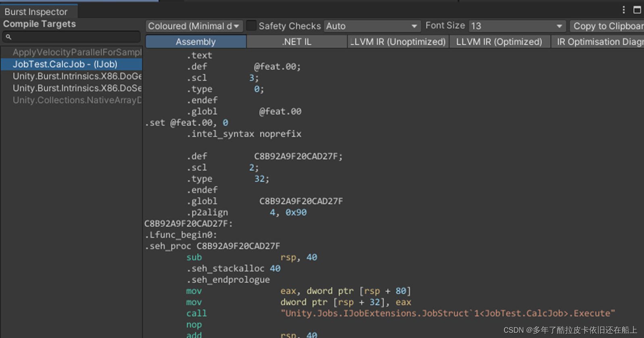The height and width of the screenshot is (338, 644).
Task: Click the Font Size label
Action: [445, 25]
